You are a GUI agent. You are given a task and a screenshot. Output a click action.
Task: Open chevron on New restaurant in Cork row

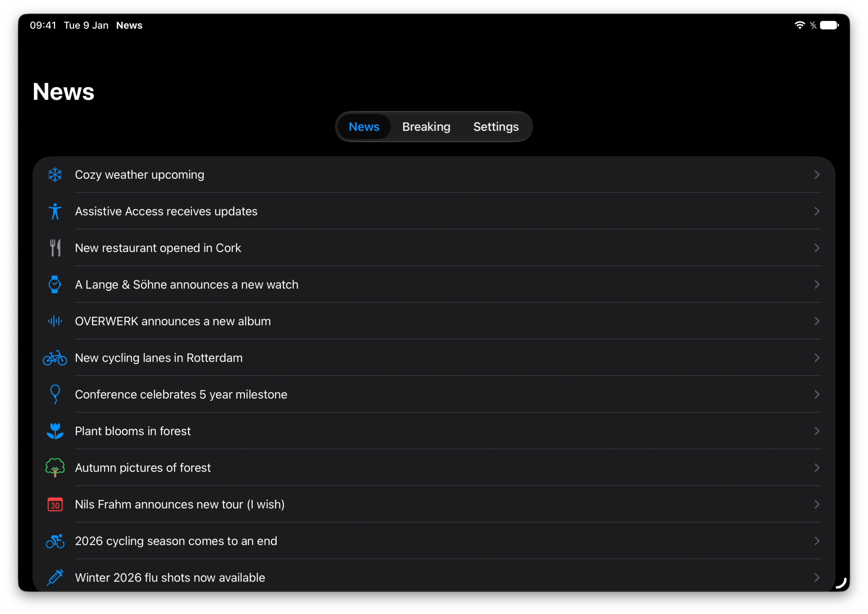[x=817, y=248]
